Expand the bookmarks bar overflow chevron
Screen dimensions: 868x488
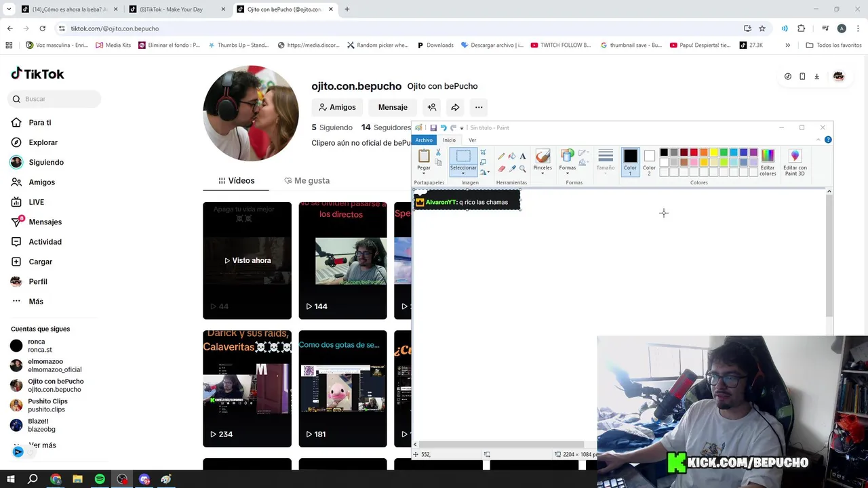787,45
